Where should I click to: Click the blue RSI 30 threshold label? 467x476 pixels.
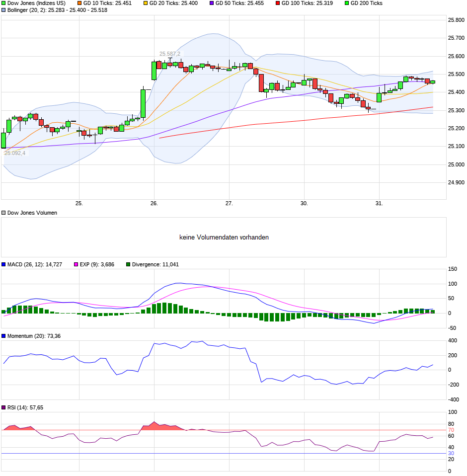[x=451, y=454]
